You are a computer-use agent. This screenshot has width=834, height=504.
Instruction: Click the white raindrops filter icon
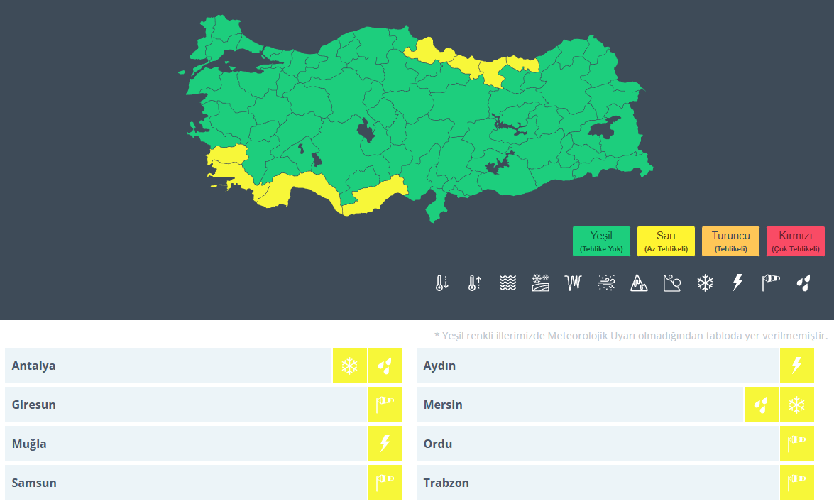(803, 283)
